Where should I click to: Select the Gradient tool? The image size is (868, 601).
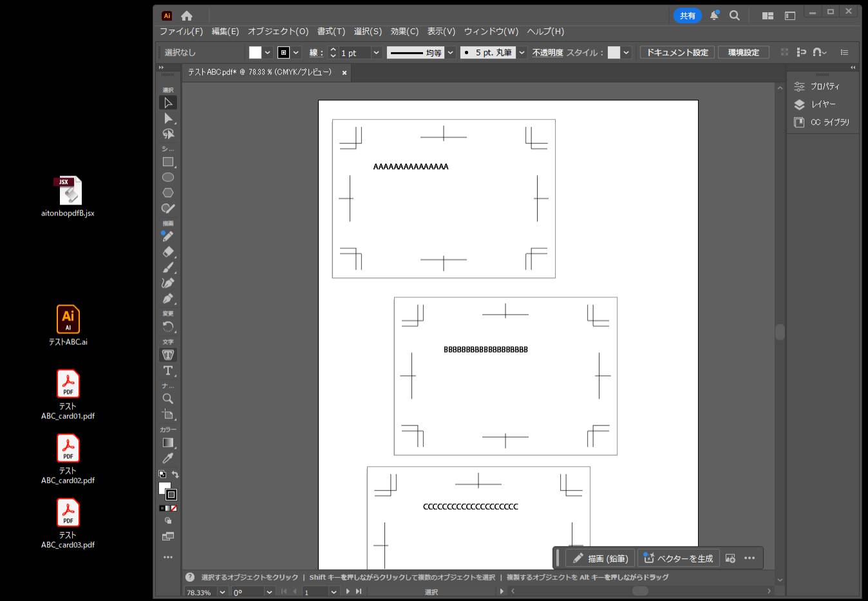pos(168,443)
